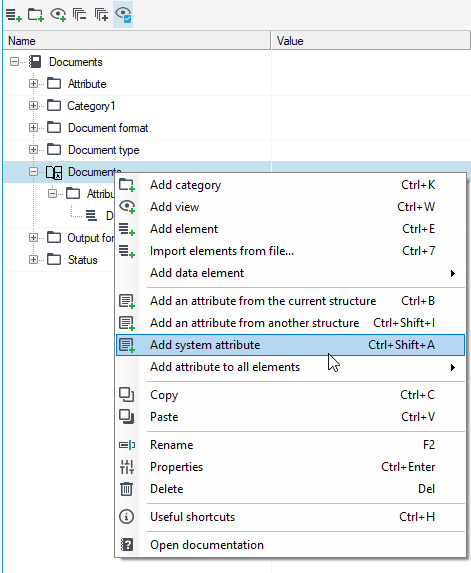Open Properties from context menu
This screenshot has height=573, width=471.
coord(290,467)
